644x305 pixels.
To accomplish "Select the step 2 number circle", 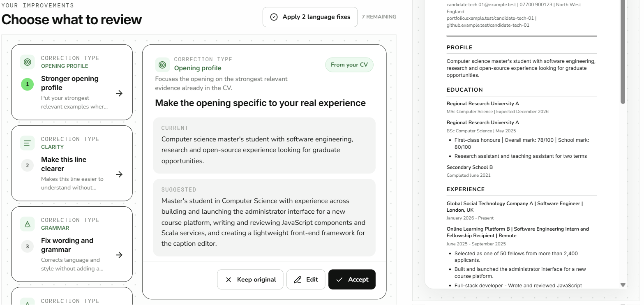I will 27,166.
